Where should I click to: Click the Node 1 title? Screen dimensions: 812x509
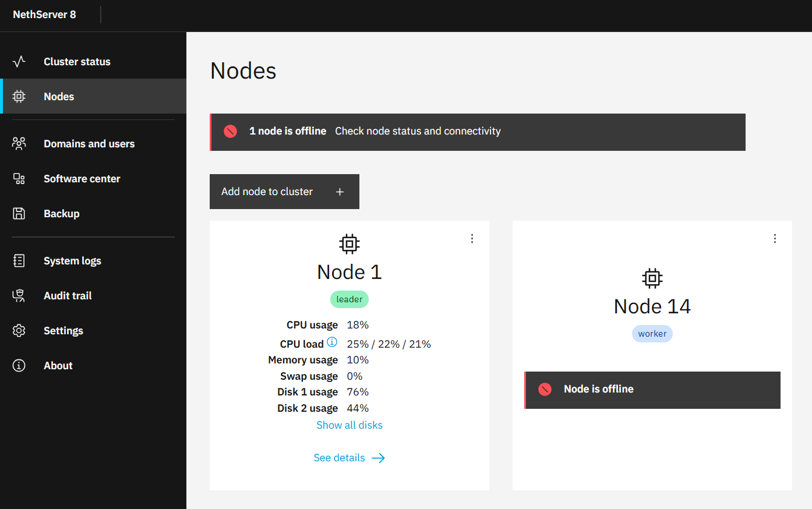click(x=349, y=272)
